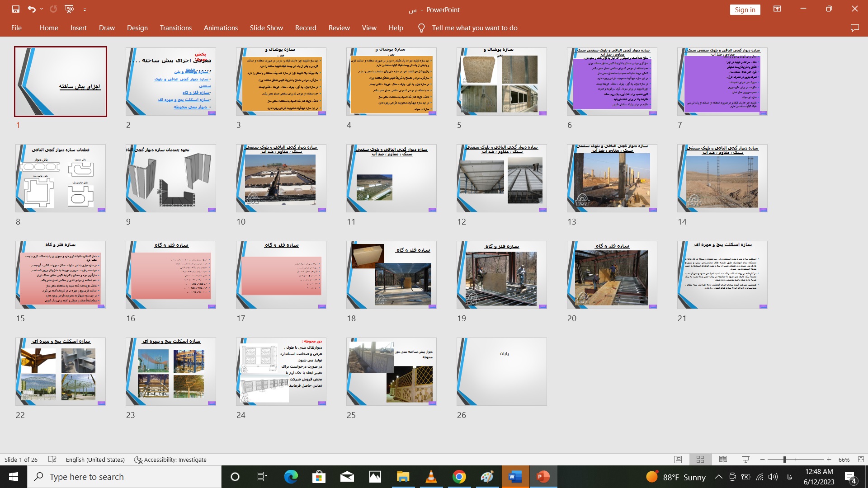
Task: Click the Redo icon in Quick Access Toolbar
Action: (52, 9)
